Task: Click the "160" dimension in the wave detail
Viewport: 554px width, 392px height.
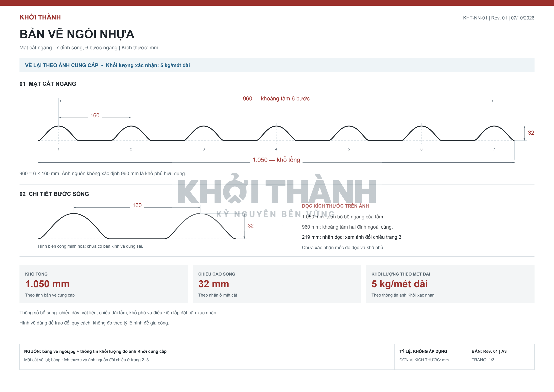Action: [x=137, y=205]
